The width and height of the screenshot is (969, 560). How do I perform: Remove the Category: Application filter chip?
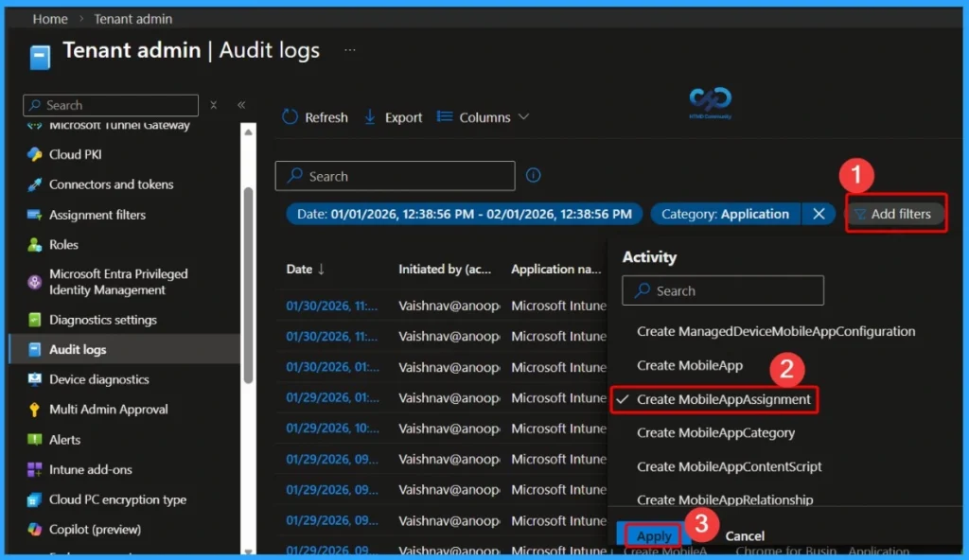[818, 214]
